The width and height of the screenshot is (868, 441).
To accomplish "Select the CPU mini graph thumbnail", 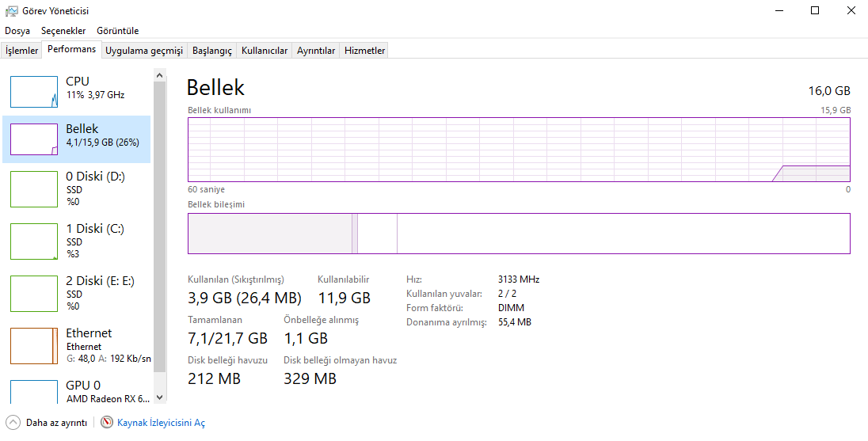I will coord(34,92).
